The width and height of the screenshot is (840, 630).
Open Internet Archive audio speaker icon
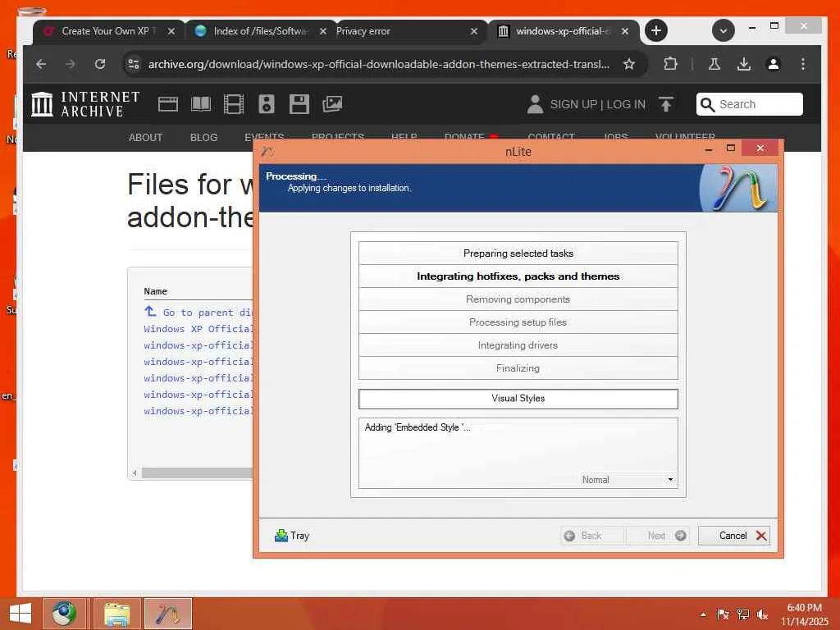click(267, 104)
